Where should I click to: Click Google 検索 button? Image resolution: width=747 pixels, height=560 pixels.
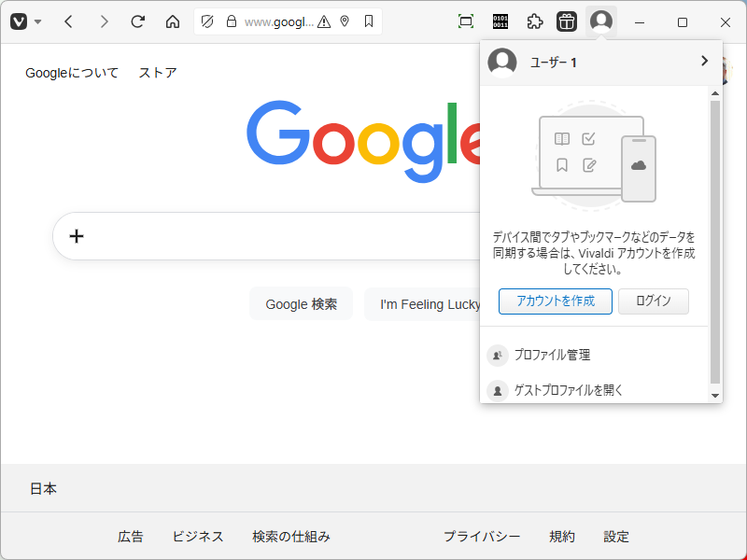pyautogui.click(x=301, y=304)
